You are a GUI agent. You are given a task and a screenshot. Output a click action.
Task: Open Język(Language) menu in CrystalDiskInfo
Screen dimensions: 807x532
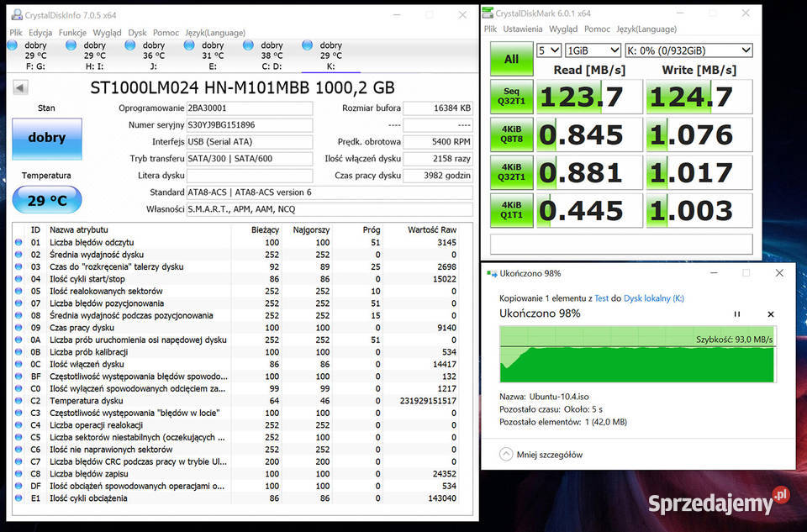[215, 33]
